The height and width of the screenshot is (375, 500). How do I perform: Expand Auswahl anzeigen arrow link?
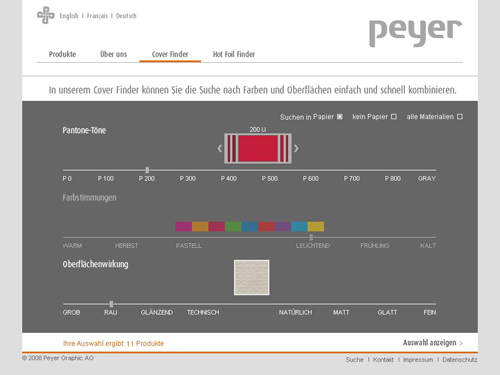pos(433,343)
